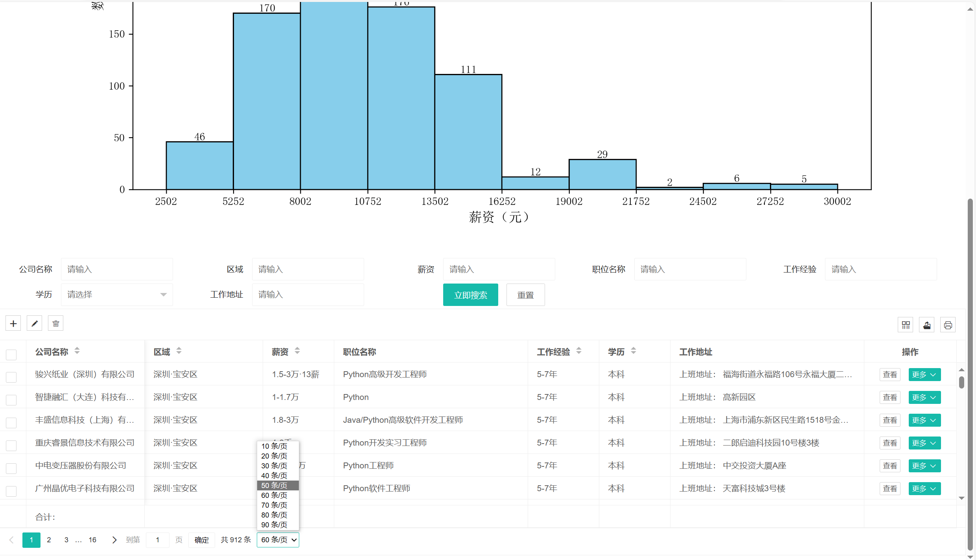Image resolution: width=976 pixels, height=560 pixels.
Task: Sort by 工作经验 column arrows
Action: 579,351
